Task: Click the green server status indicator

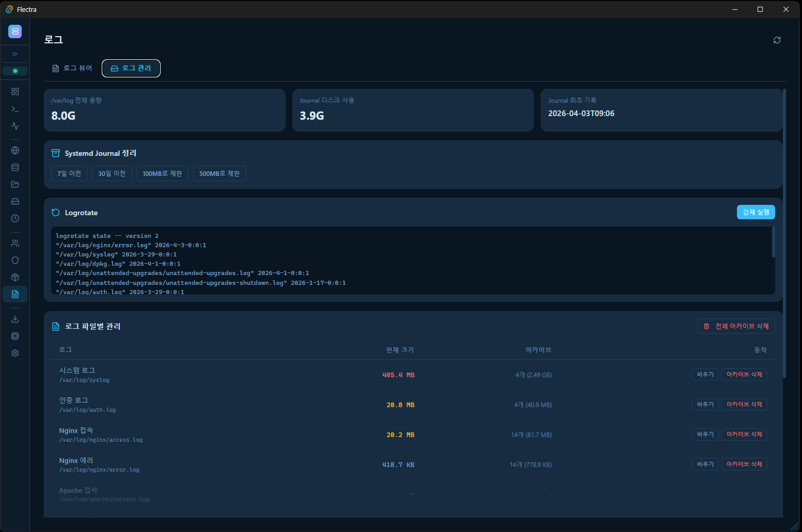Action: tap(15, 71)
